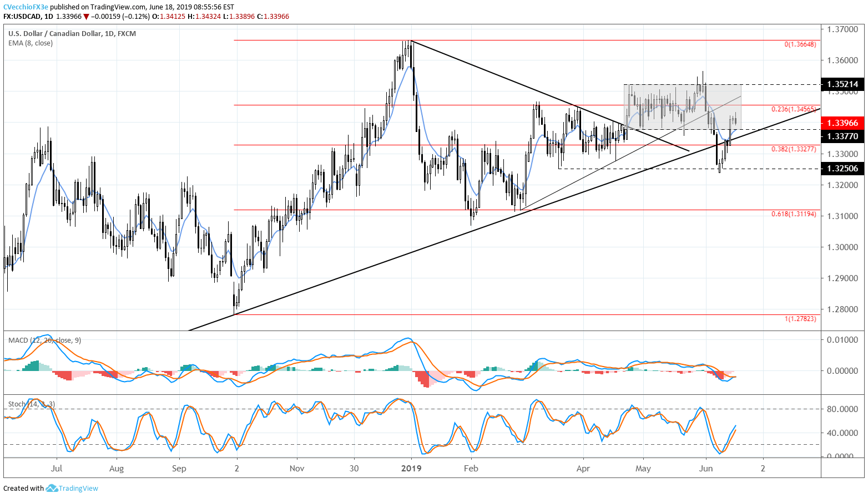The image size is (868, 498).
Task: Select the FX:USDCAD, 1D symbol text
Action: pos(28,17)
